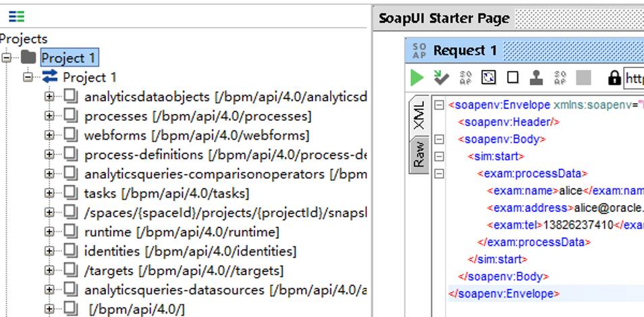Click the recreate request circular arrows icon
The image size is (644, 317).
489,78
